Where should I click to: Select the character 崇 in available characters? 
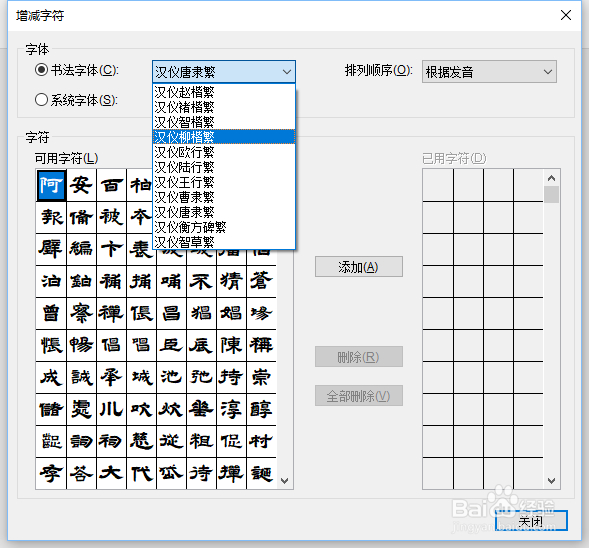coord(261,377)
